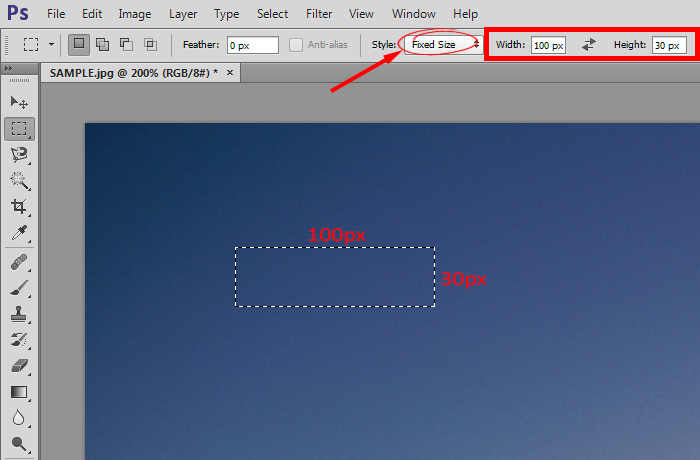Select the History Brush tool
The image size is (700, 460).
(19, 340)
